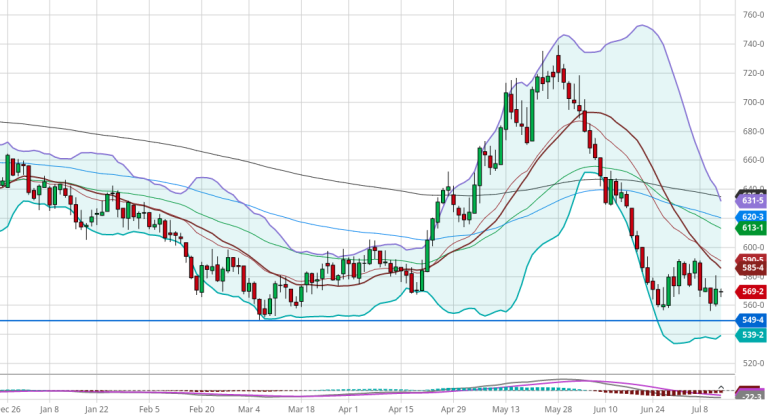Select the blue 549-4 price level tag
The width and height of the screenshot is (768, 415).
click(x=752, y=320)
